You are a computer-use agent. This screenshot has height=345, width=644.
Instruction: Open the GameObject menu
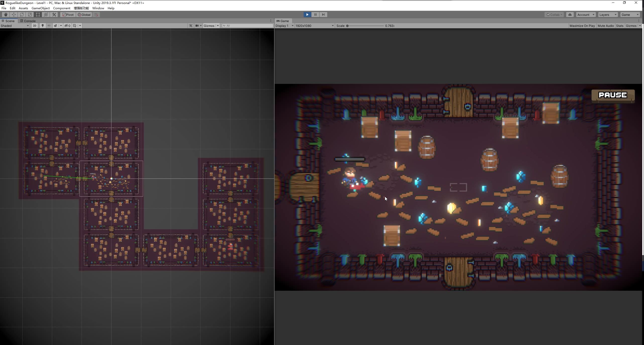tap(40, 8)
